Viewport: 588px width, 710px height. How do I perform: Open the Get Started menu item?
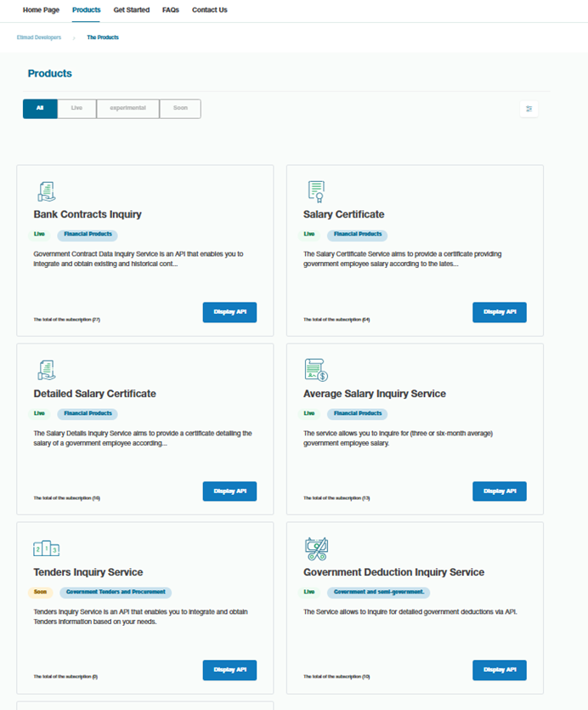click(131, 10)
